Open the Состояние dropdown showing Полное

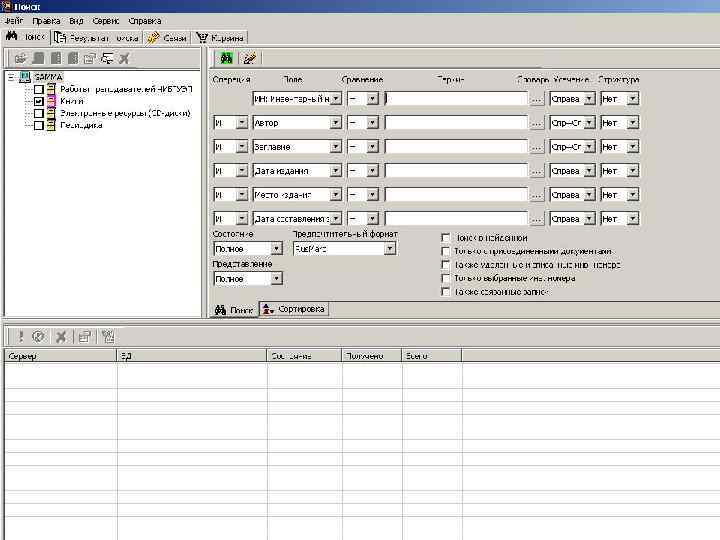click(x=276, y=248)
